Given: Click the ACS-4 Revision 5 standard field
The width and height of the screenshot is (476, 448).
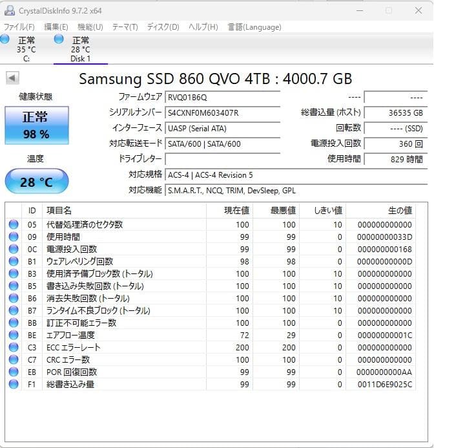Looking at the screenshot, I should 296,175.
